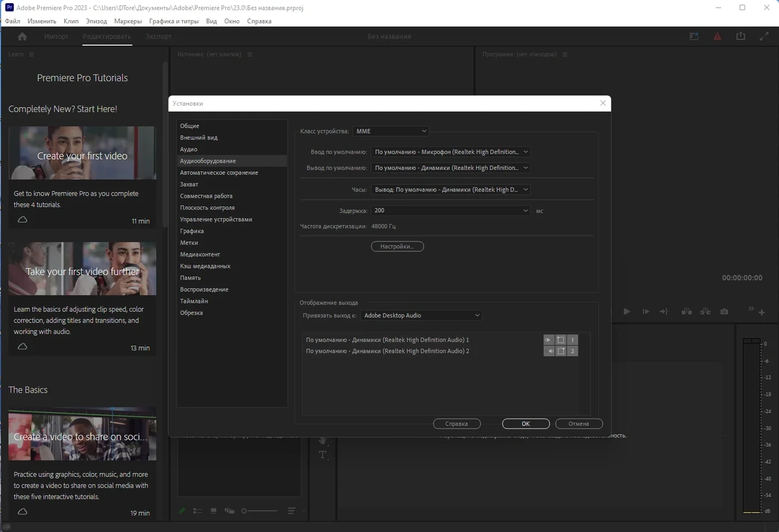Switch Project panel to Icon view

click(214, 511)
